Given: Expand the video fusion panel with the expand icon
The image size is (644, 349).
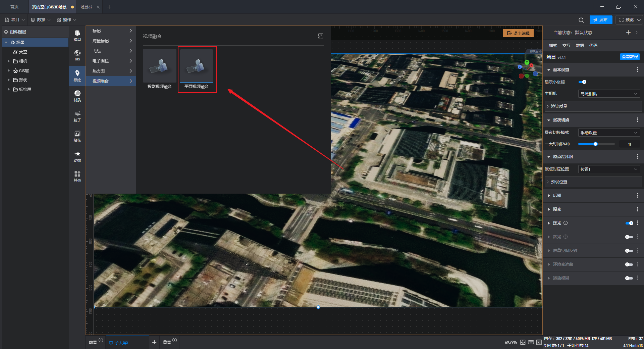Looking at the screenshot, I should (x=321, y=36).
